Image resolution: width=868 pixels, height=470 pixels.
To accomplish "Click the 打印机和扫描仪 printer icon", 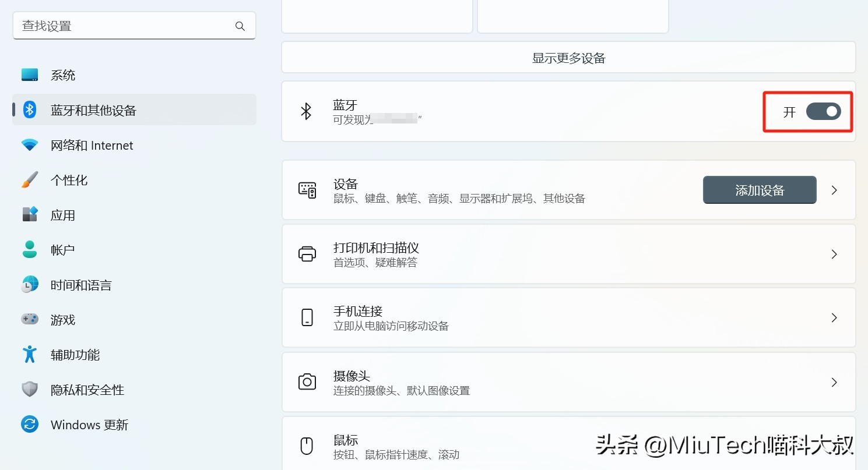I will 307,254.
